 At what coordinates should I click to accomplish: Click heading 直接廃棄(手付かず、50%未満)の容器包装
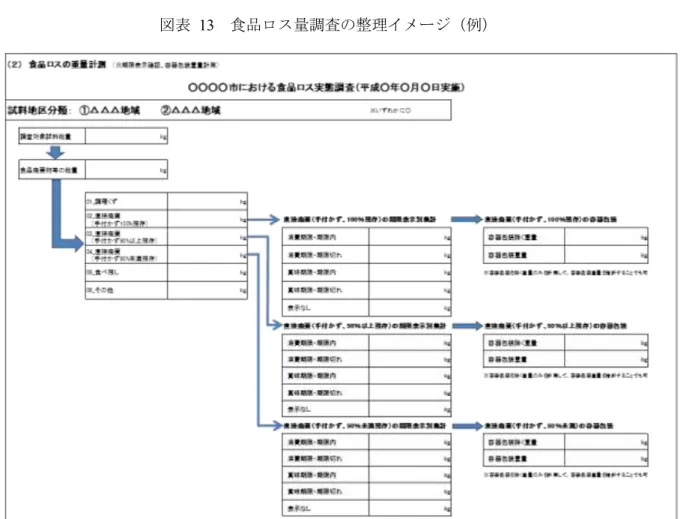(549, 426)
